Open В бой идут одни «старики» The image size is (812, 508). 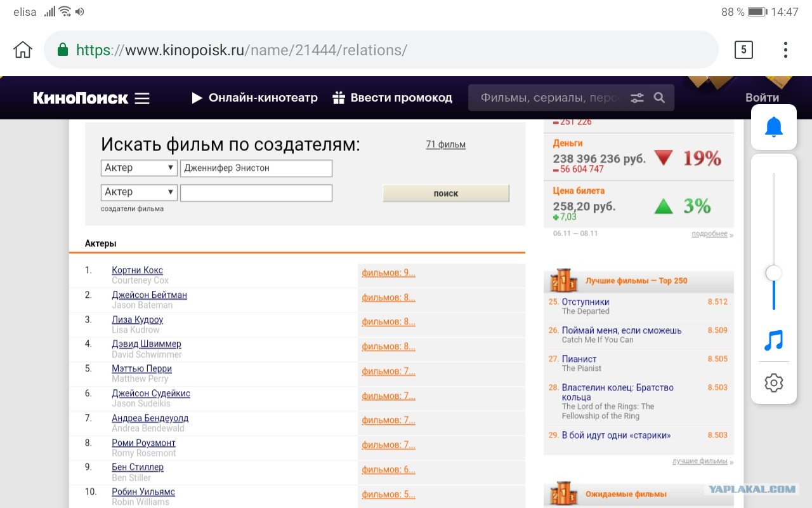[616, 435]
